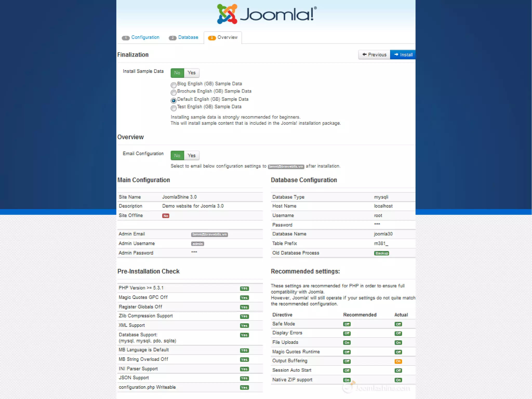Open the Configuration tab

(x=145, y=37)
